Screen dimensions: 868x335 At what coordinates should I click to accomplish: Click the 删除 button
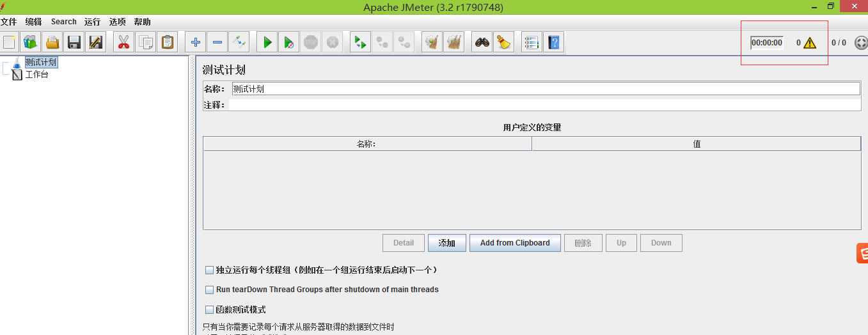pyautogui.click(x=583, y=243)
